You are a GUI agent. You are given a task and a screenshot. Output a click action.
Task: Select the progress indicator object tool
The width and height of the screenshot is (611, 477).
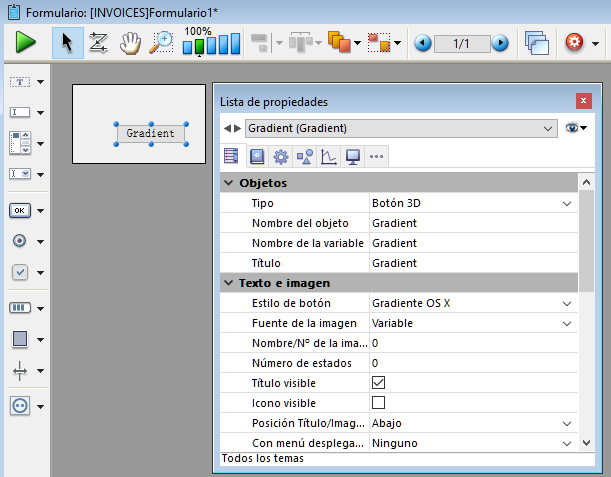tap(20, 307)
